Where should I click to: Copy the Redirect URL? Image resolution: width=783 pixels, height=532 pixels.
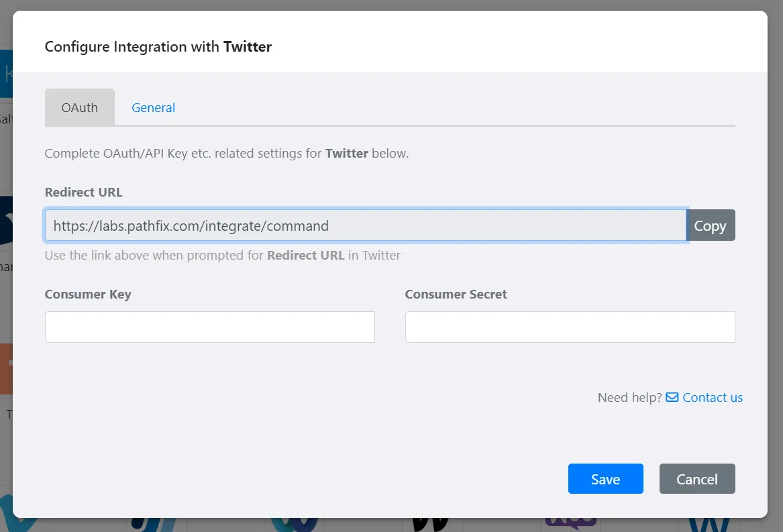click(710, 225)
